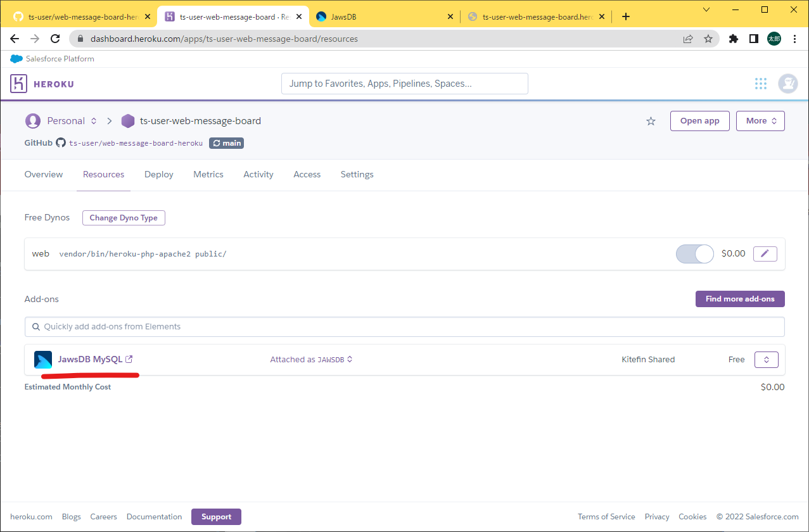
Task: Focus the Jump to Favorites search box
Action: [x=404, y=84]
